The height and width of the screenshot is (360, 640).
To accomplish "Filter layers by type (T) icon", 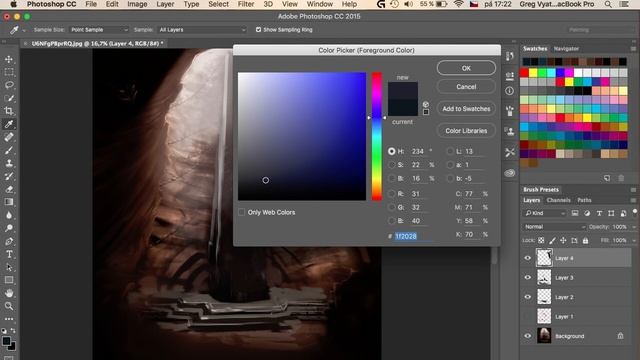I will tap(599, 213).
